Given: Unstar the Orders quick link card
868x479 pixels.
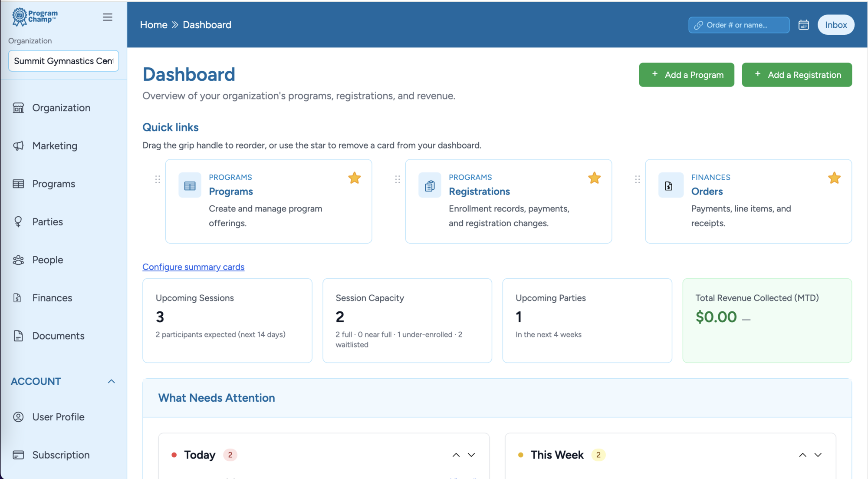Looking at the screenshot, I should click(834, 178).
